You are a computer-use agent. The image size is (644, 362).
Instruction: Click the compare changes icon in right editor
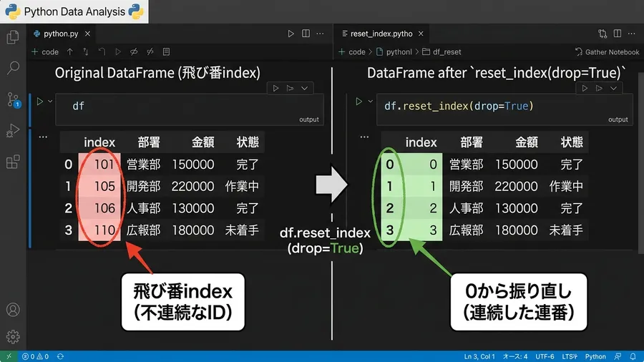pyautogui.click(x=602, y=34)
